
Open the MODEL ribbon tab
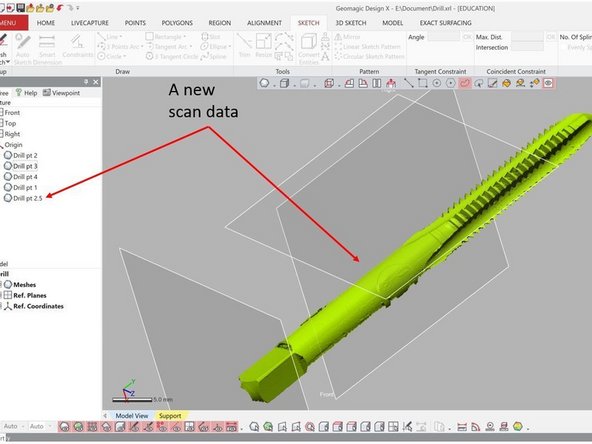pyautogui.click(x=393, y=23)
